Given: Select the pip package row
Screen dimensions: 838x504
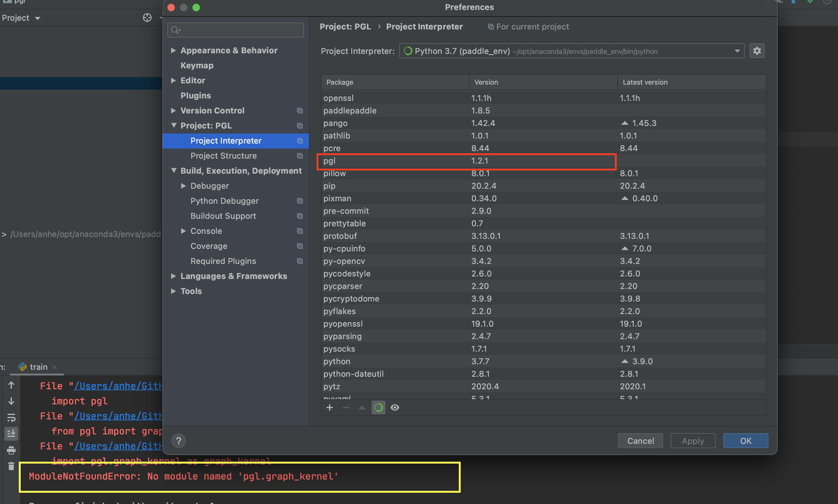Looking at the screenshot, I should coord(543,186).
